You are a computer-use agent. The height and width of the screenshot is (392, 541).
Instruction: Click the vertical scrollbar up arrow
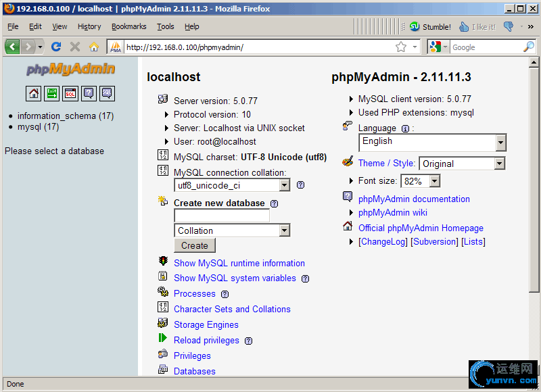(534, 62)
